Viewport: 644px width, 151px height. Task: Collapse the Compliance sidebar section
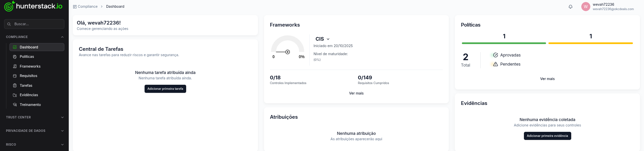pos(62,37)
